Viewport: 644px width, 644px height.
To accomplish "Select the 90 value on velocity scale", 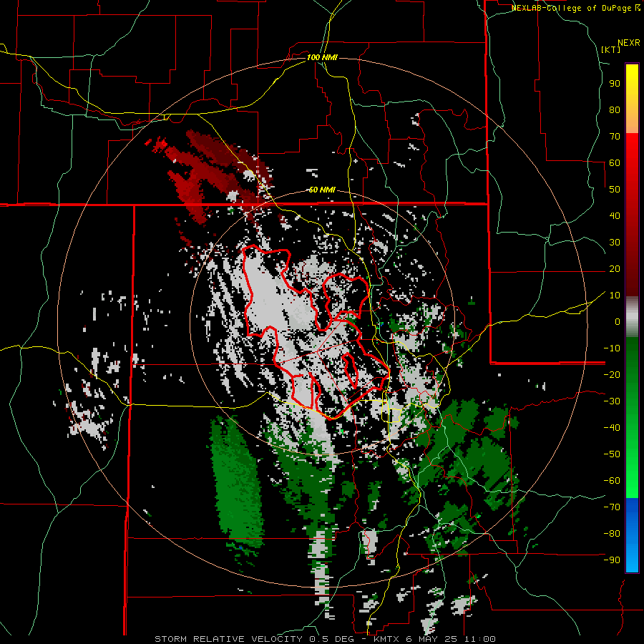I will click(615, 84).
